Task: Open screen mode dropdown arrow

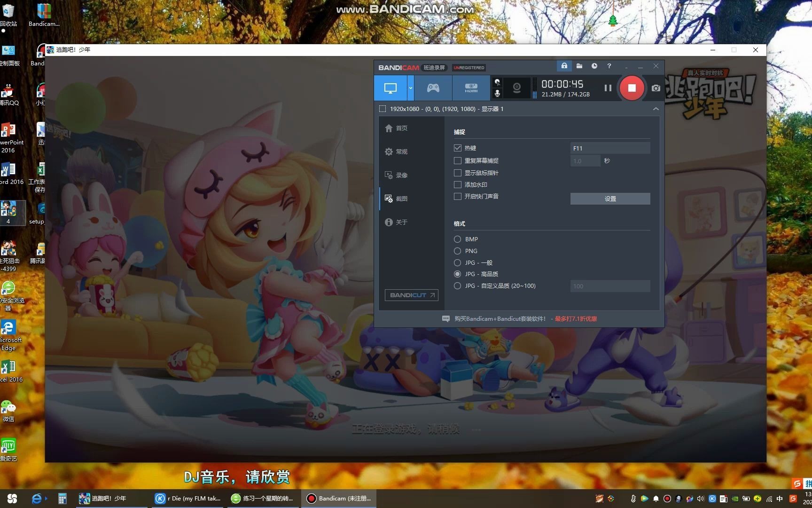Action: [x=411, y=88]
